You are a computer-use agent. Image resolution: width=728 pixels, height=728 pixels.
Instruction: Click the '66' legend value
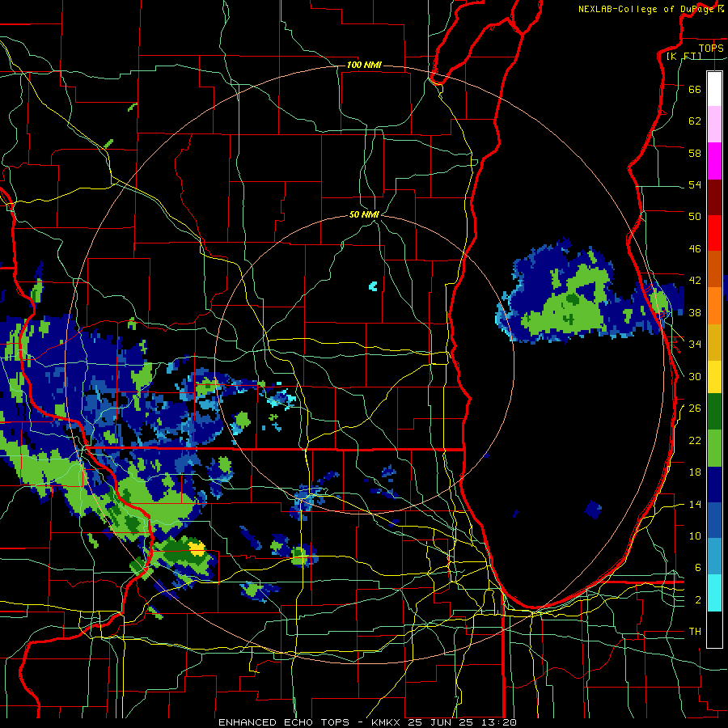pos(695,89)
